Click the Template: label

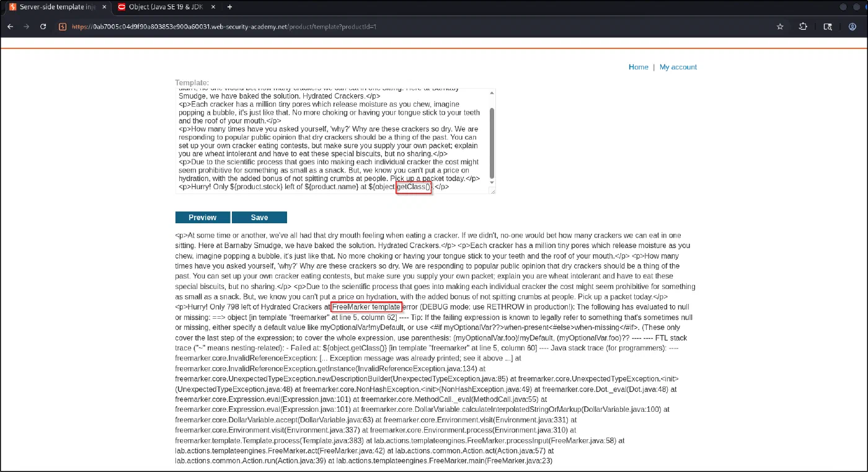(x=192, y=82)
